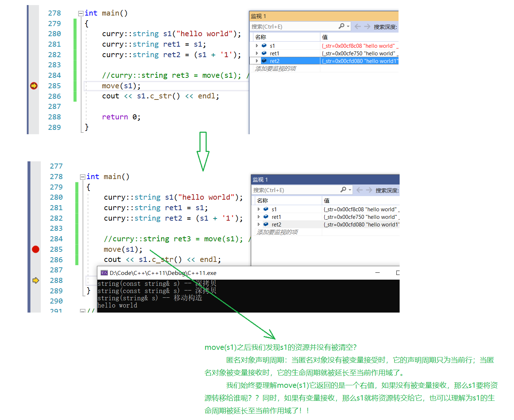Expand ret2 row in upper watch window
This screenshot has height=420, width=514.
[257, 61]
